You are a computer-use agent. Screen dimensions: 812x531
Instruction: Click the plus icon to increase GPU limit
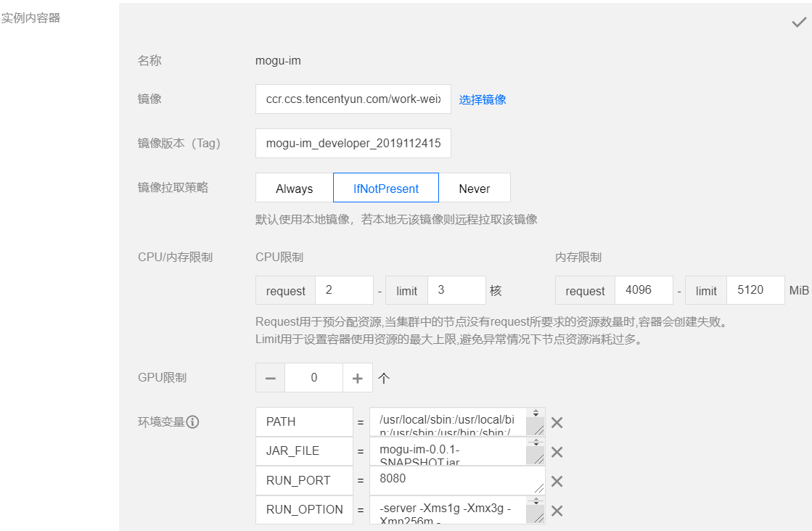(x=358, y=377)
